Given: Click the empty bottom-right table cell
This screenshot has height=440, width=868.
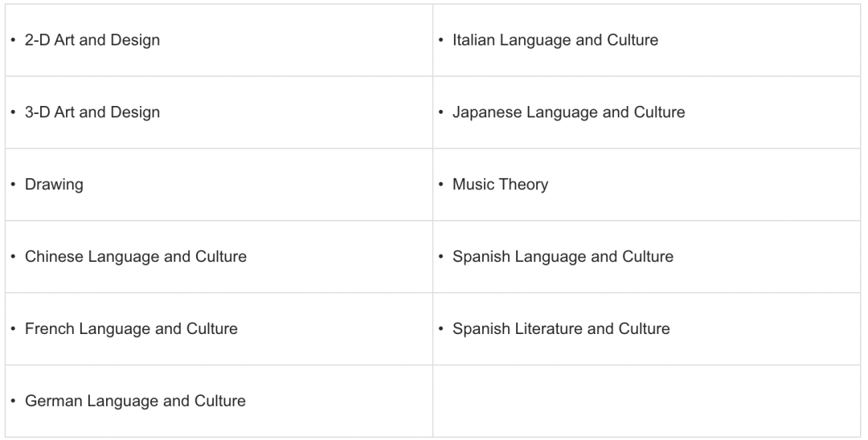Looking at the screenshot, I should [x=646, y=401].
